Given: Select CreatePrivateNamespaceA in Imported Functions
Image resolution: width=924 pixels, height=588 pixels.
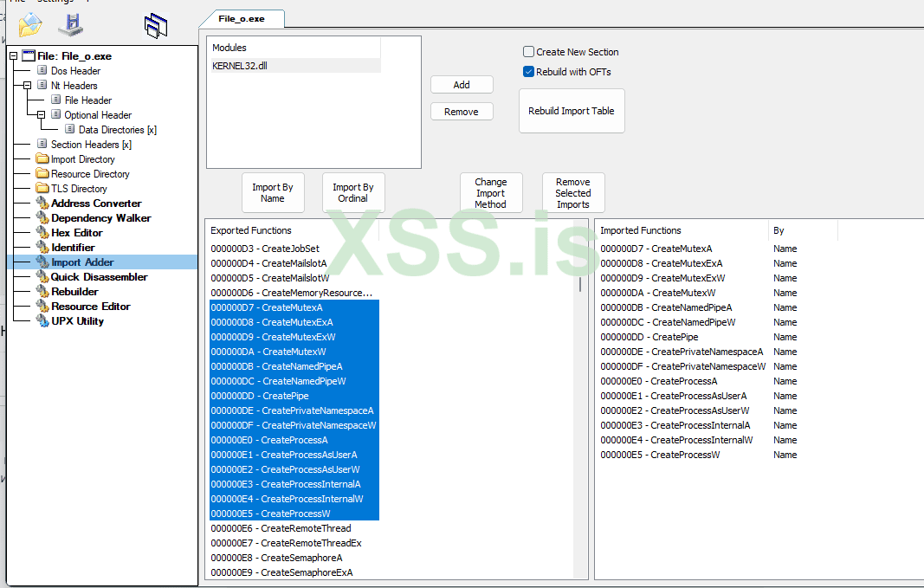Looking at the screenshot, I should (682, 352).
